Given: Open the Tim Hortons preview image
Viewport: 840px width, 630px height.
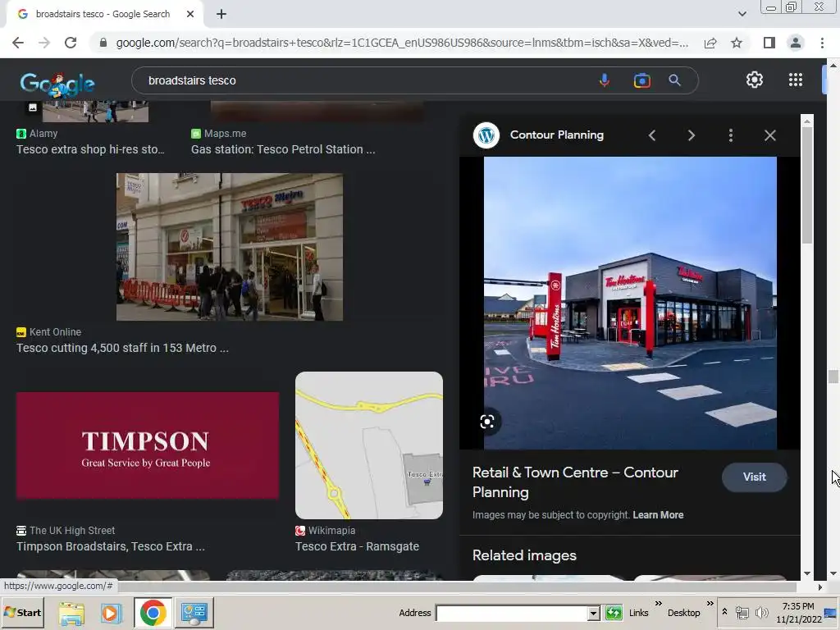Looking at the screenshot, I should tap(630, 303).
